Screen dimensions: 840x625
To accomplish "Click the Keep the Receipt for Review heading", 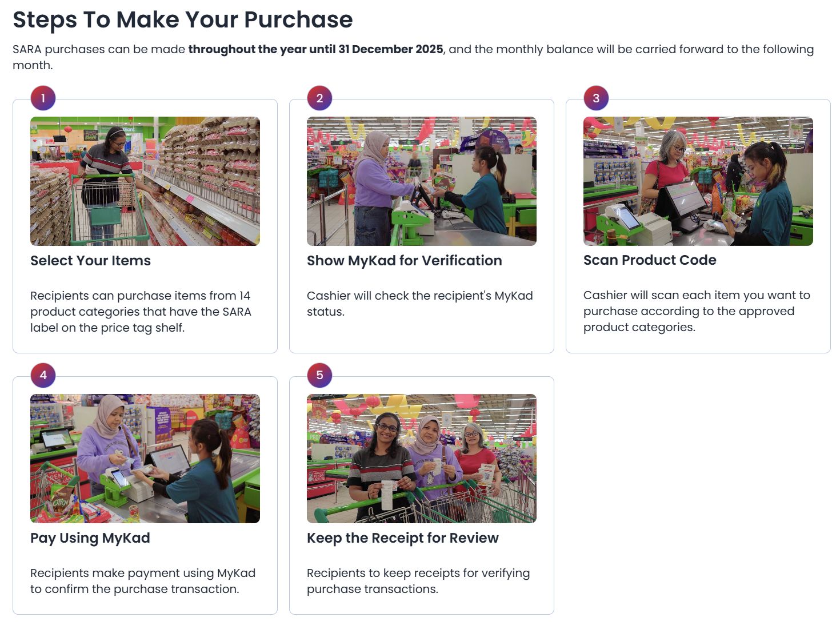I will click(402, 538).
